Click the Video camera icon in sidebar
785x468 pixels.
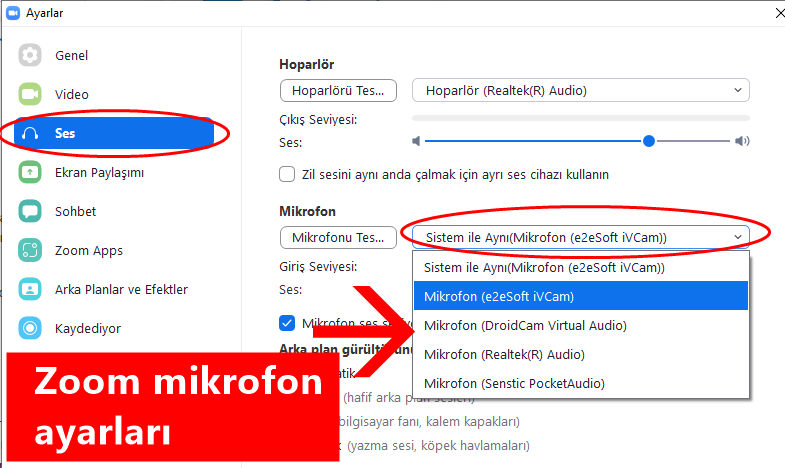(x=30, y=94)
